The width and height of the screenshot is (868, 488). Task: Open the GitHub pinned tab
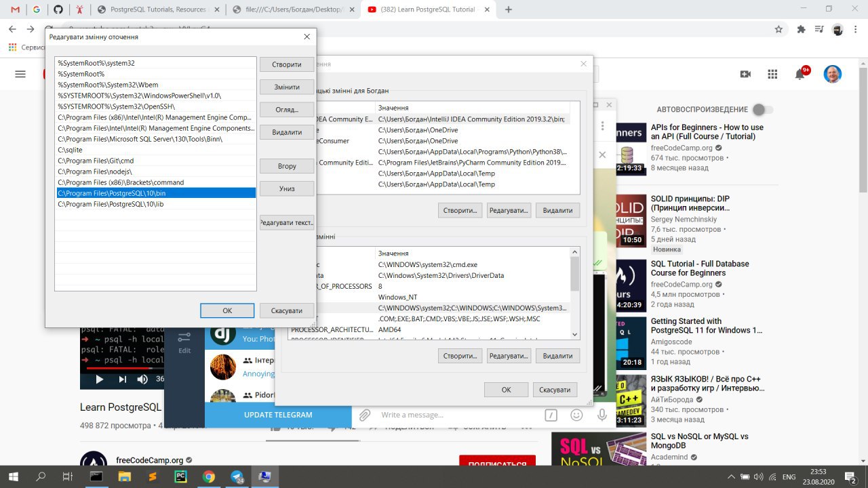(58, 9)
